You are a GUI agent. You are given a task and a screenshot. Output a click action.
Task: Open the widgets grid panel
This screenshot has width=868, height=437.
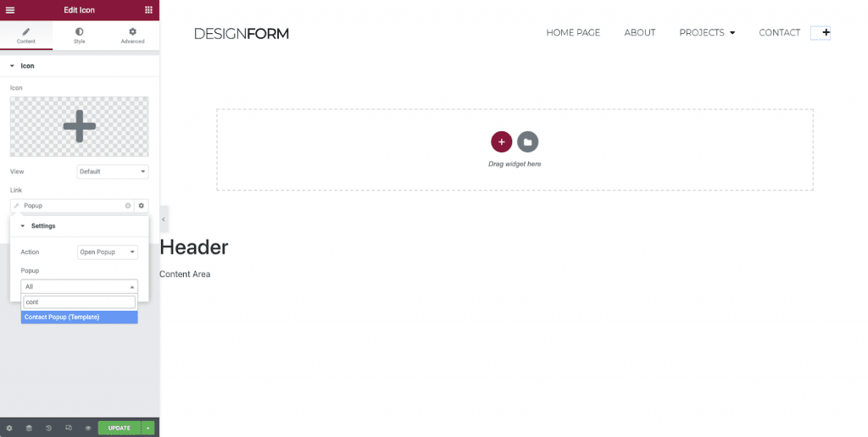[x=149, y=9]
